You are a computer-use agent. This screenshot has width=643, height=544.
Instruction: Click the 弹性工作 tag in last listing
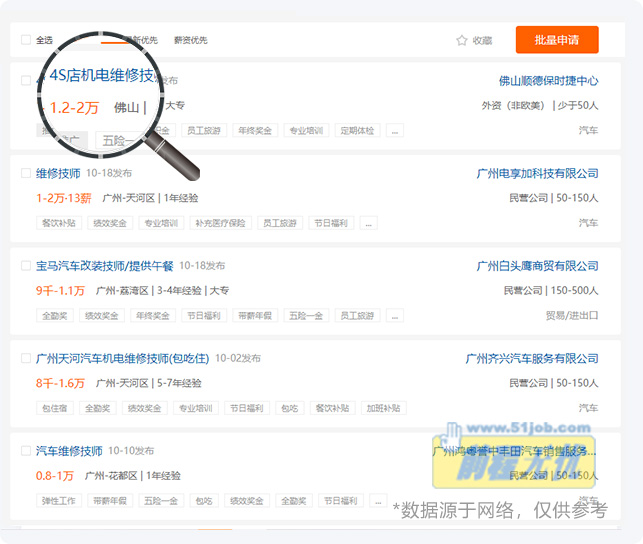tap(59, 501)
